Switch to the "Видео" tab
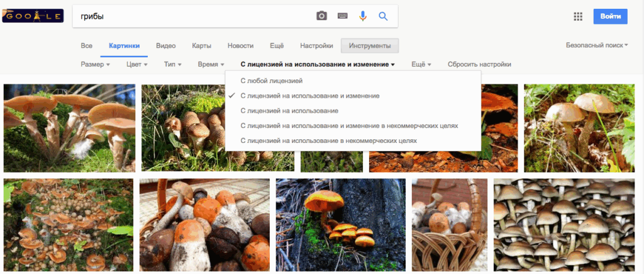Viewport: 644px width, 274px height. pos(165,46)
